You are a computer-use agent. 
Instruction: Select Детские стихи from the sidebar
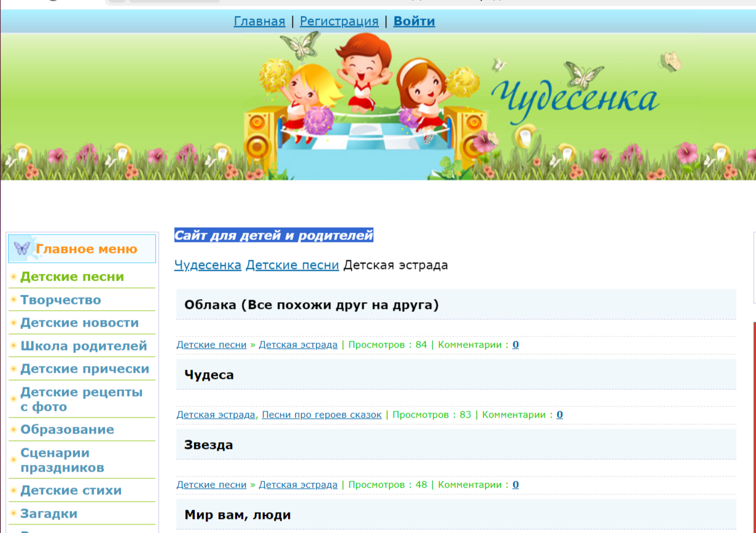click(71, 491)
